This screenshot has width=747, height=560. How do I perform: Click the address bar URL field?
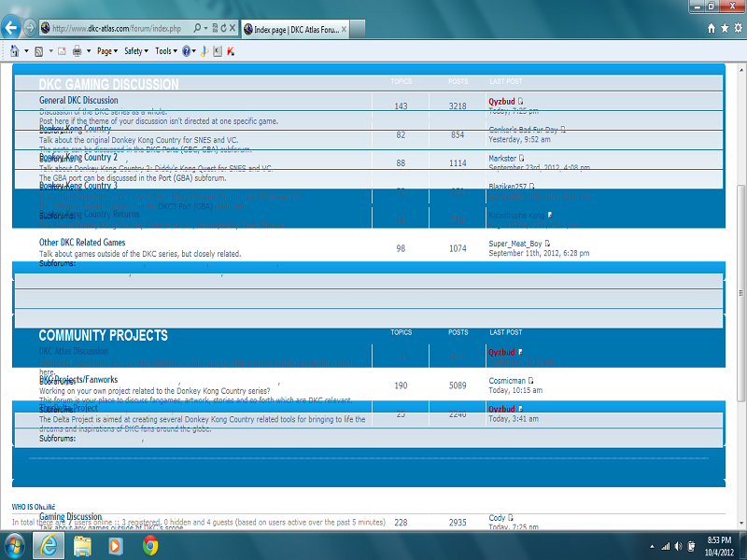117,29
